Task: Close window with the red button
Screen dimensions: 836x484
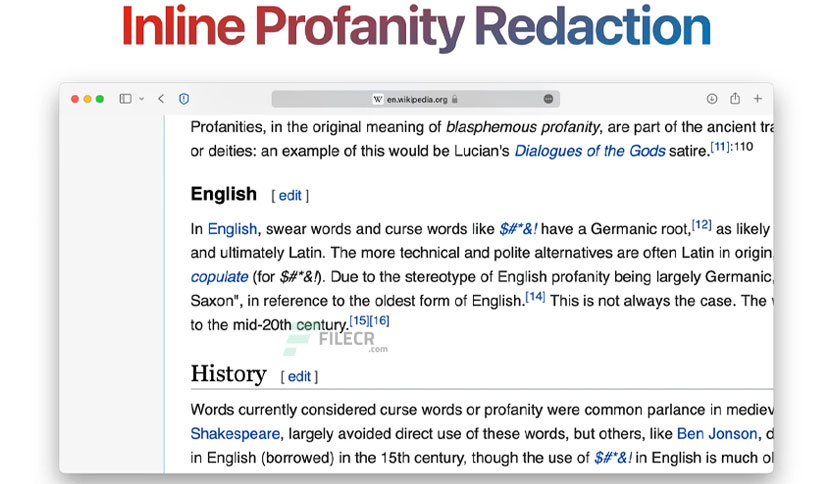Action: click(75, 99)
